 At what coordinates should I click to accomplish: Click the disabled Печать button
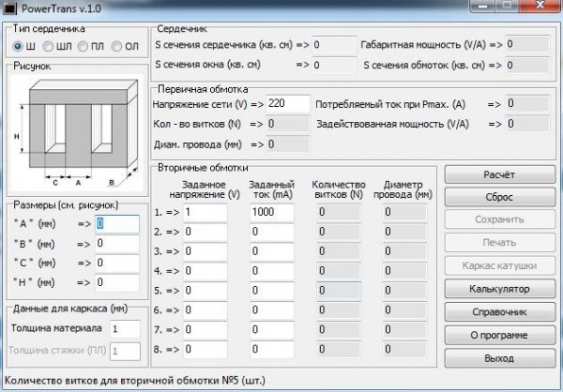point(500,243)
